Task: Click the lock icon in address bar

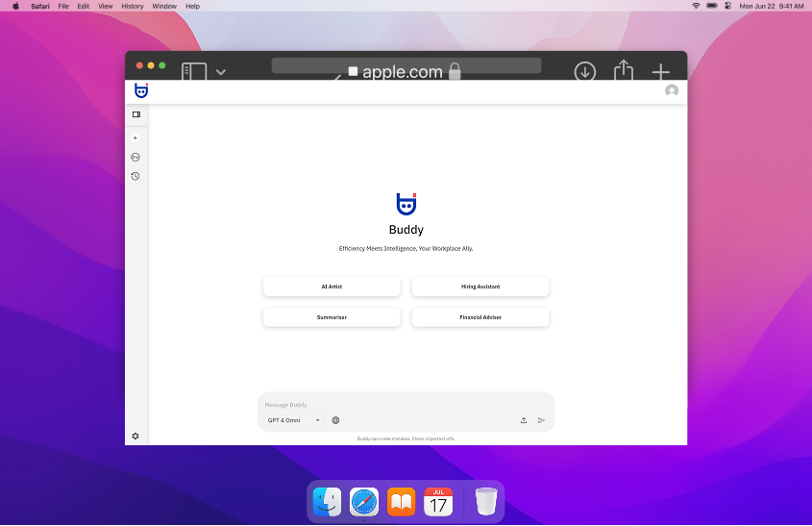Action: [455, 71]
